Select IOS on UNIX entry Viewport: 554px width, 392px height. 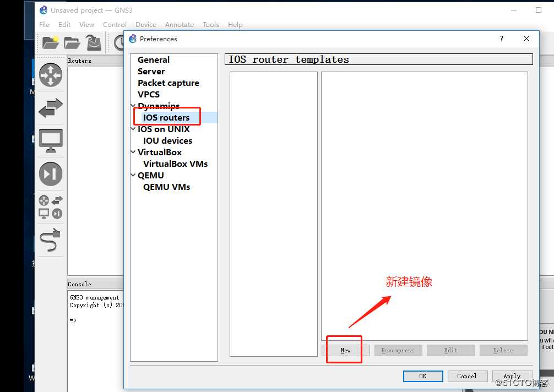164,129
